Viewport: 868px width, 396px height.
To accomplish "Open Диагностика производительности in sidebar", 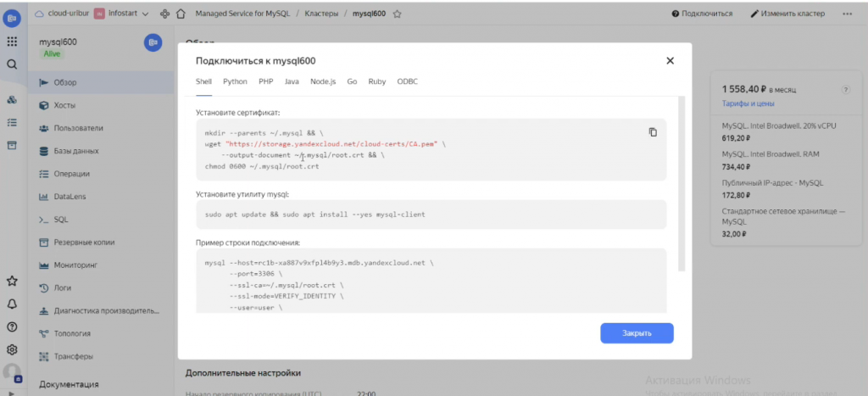I will point(101,310).
